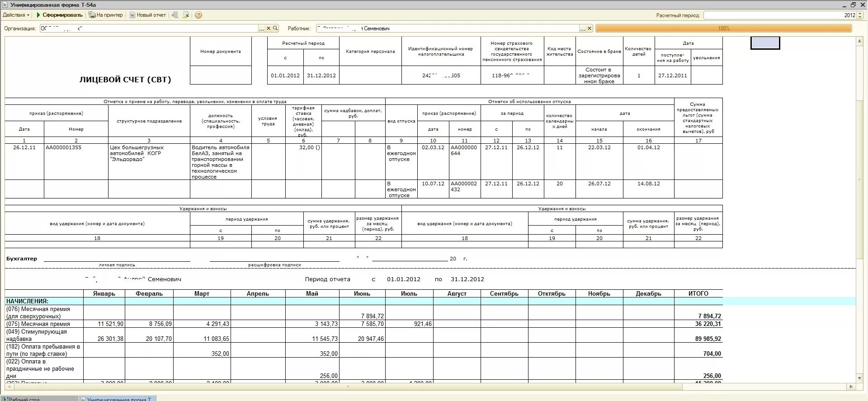The image size is (868, 401).
Task: Select vacation start date 22.03.12
Action: [x=599, y=161]
